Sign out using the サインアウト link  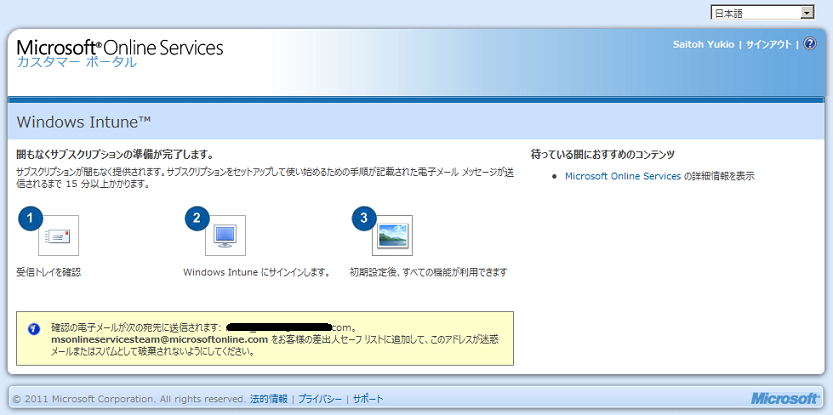(768, 44)
